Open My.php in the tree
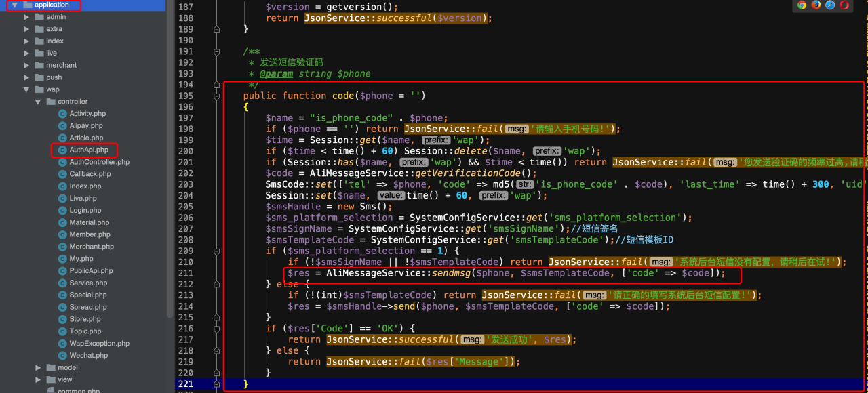The image size is (868, 393). [81, 259]
